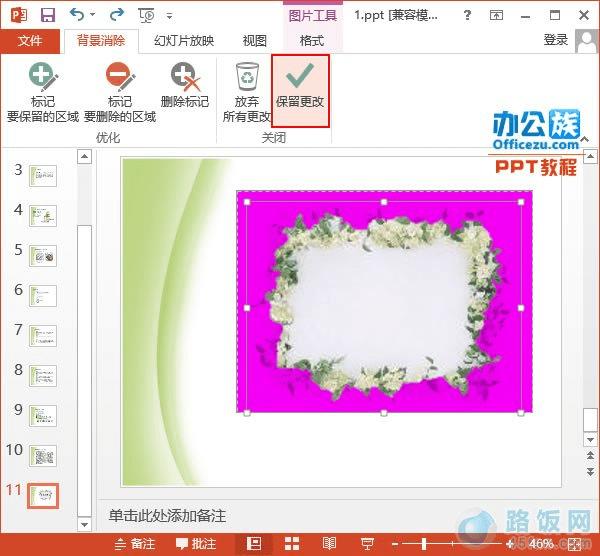Click the user account avatar icon

(x=586, y=41)
